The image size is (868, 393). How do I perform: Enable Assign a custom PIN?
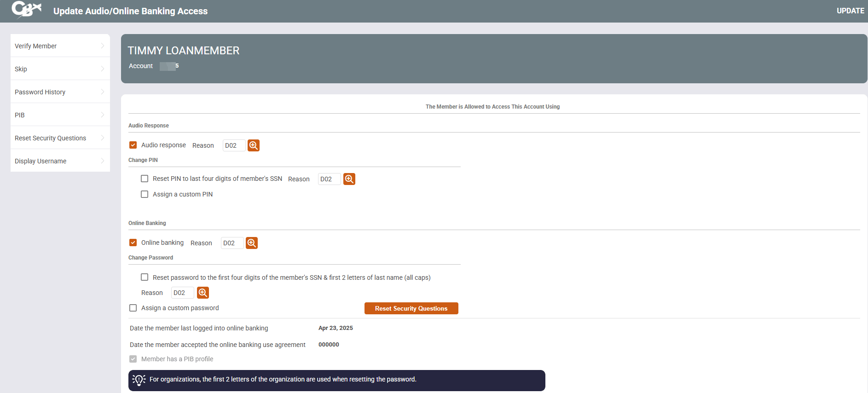point(145,194)
